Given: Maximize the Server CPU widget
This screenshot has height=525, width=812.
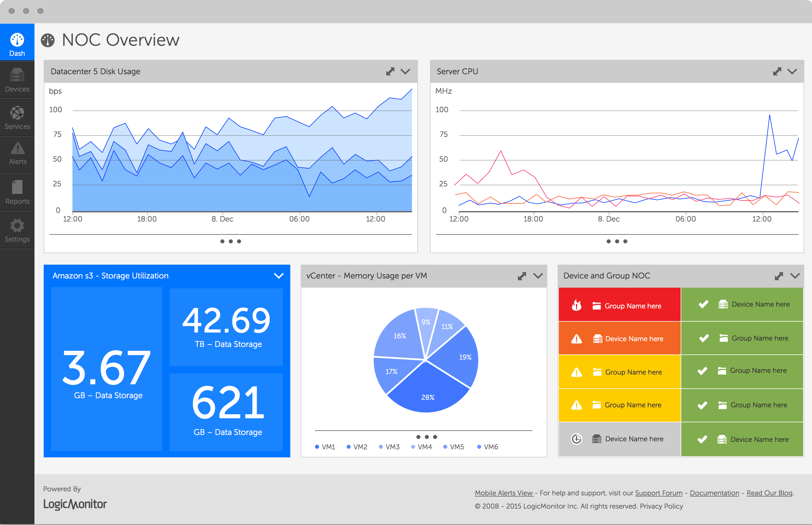Looking at the screenshot, I should 777,71.
